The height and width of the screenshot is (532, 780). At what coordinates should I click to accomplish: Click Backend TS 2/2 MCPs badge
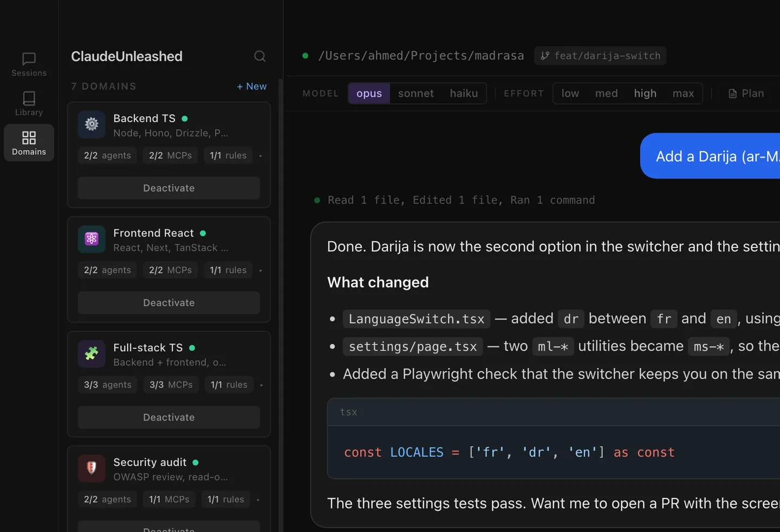(x=171, y=155)
